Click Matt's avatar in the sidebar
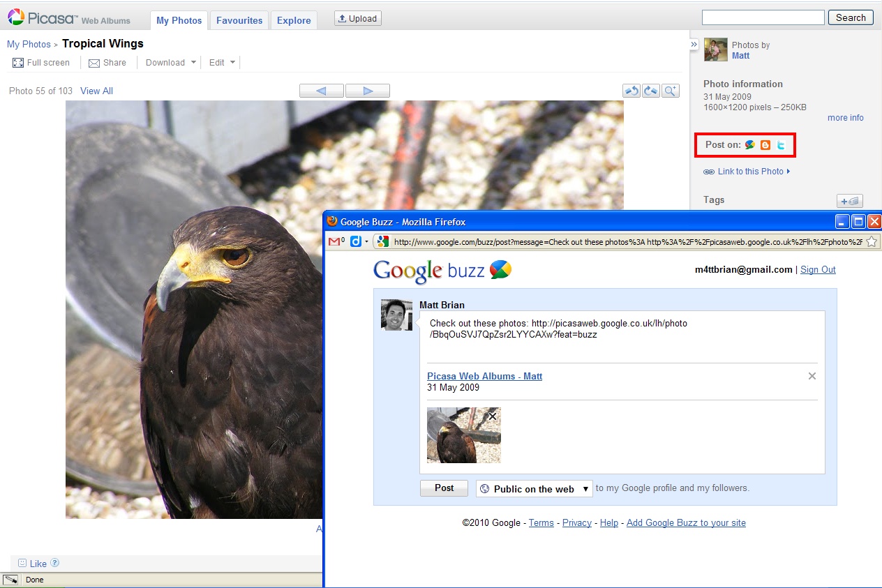The height and width of the screenshot is (588, 882). [715, 50]
